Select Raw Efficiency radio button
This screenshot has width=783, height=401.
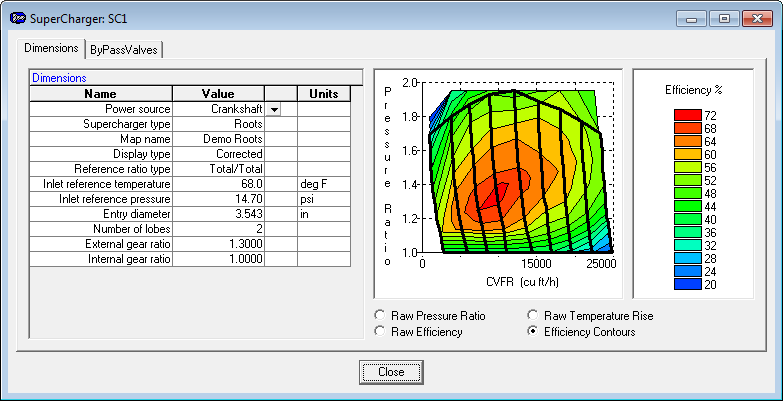pos(380,331)
